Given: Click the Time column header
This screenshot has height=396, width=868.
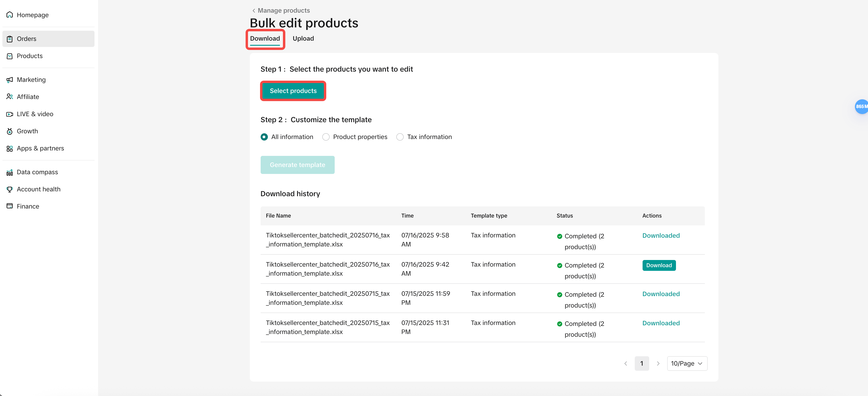Looking at the screenshot, I should point(407,215).
